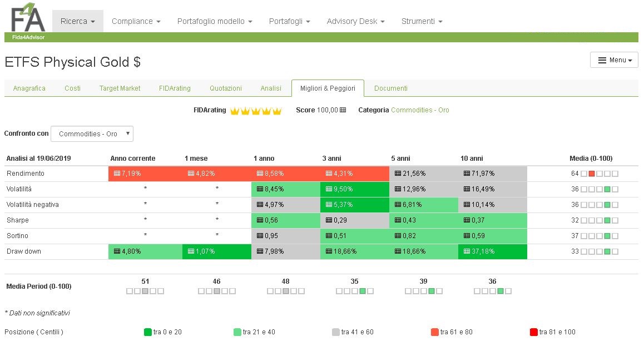Click the 'Anno corrente' column header
Screen dimensions: 644x341
pos(133,159)
